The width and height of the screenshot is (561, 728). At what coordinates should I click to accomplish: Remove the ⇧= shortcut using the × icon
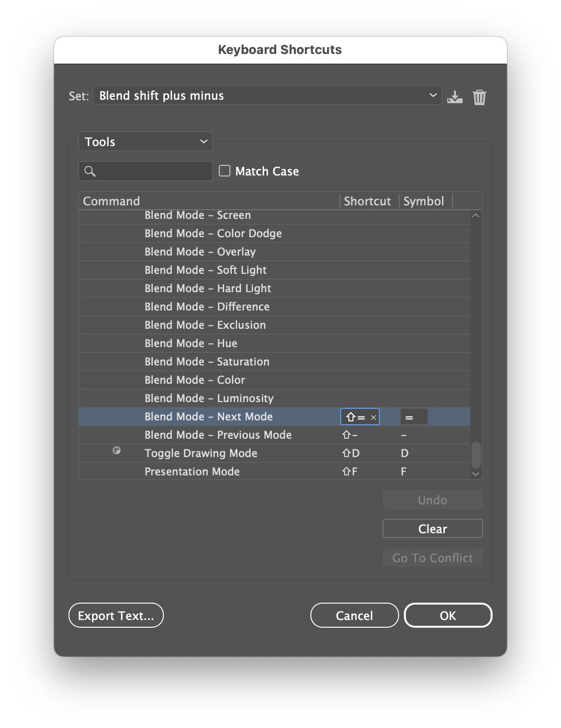point(374,417)
